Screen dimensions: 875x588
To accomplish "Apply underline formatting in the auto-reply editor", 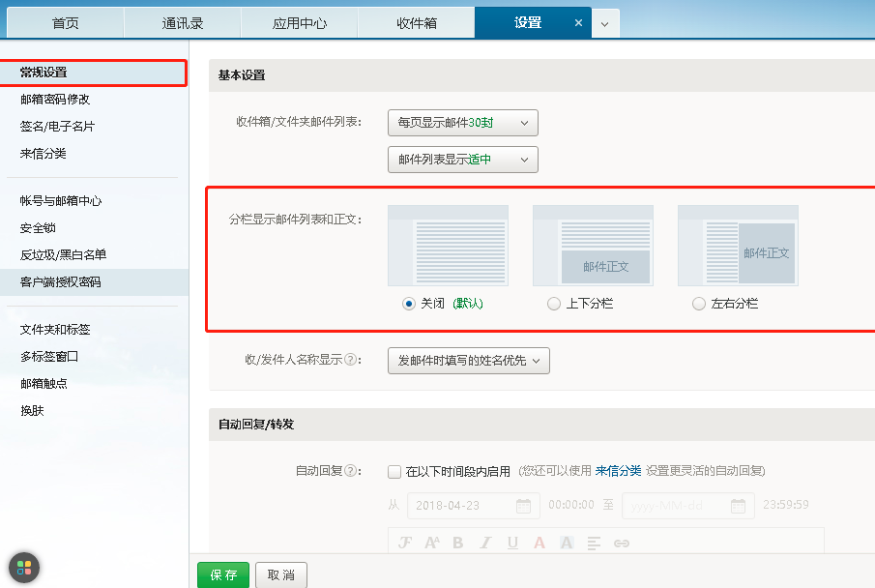I will coord(511,543).
